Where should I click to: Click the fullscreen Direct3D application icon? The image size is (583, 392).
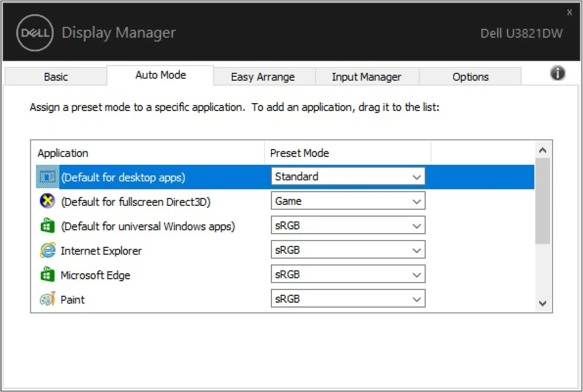click(47, 202)
